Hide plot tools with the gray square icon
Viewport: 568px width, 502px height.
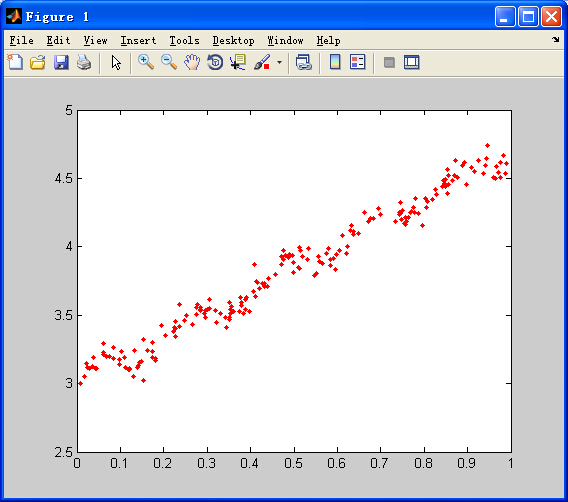389,63
